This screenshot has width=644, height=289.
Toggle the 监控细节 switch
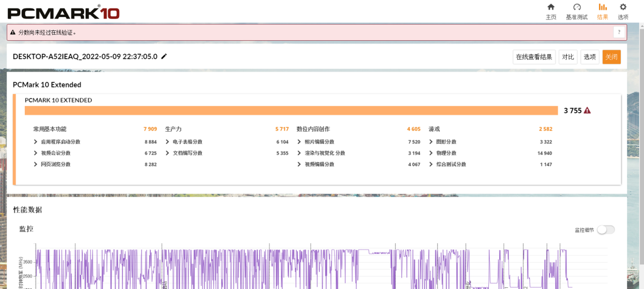click(x=606, y=230)
